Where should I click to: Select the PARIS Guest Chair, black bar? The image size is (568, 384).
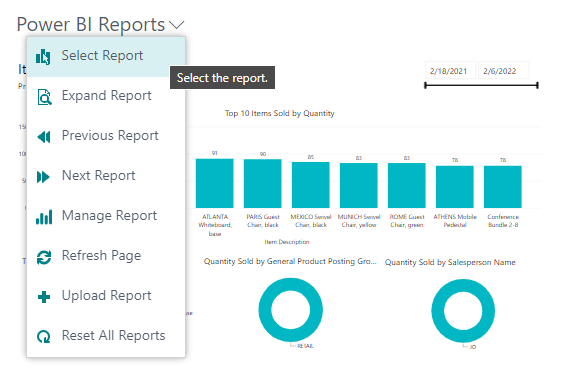click(x=263, y=184)
